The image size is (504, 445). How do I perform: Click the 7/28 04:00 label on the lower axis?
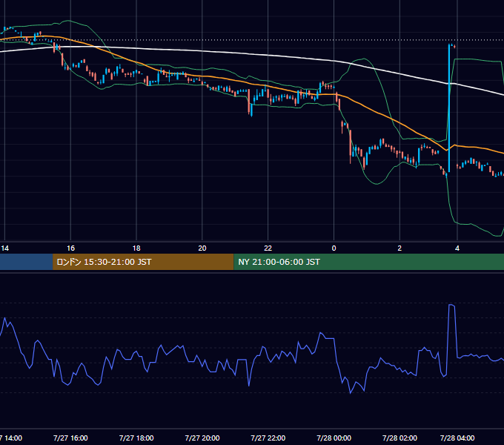[457, 438]
